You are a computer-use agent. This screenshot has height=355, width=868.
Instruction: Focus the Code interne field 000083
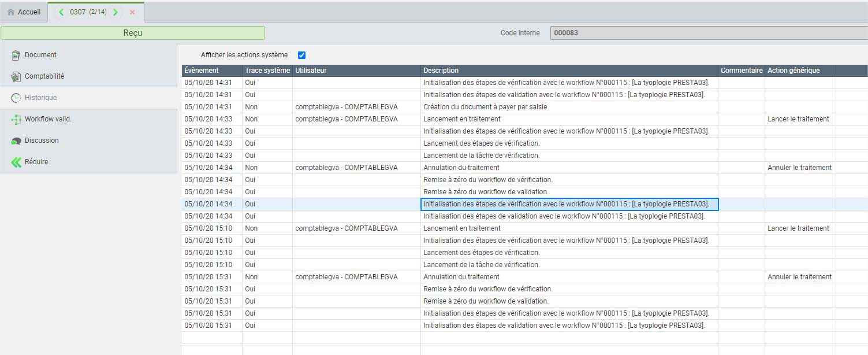tap(709, 33)
